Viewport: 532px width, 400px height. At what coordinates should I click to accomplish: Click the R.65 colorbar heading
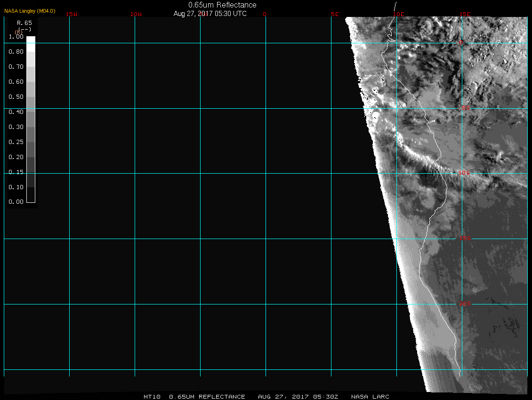24,23
